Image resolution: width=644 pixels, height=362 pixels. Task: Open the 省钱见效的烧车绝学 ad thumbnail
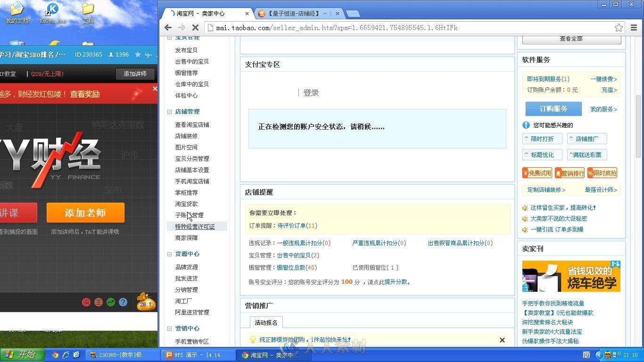pos(571,276)
